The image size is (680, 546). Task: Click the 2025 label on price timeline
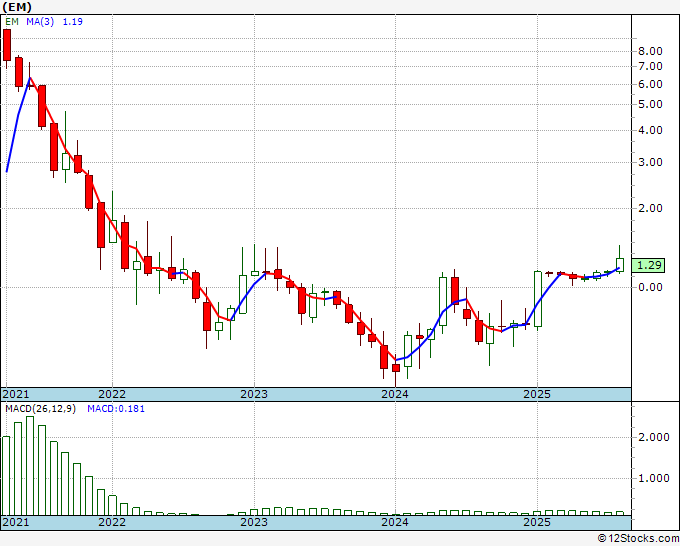(537, 394)
